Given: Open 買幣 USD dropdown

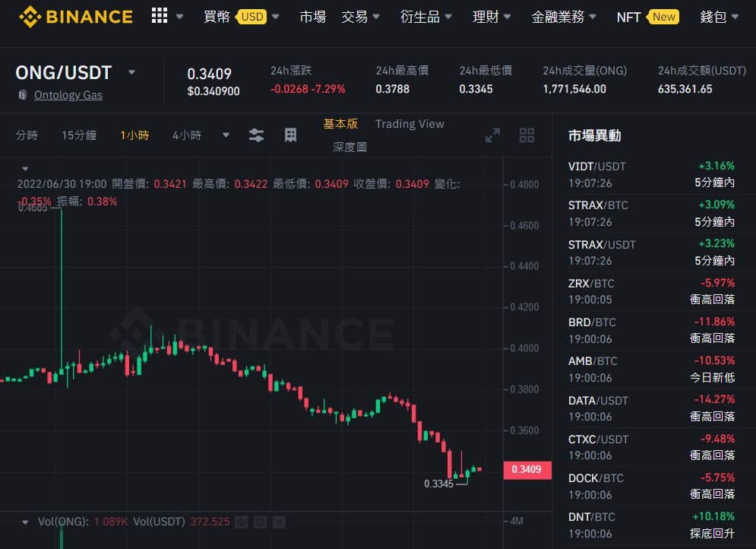Looking at the screenshot, I should [241, 17].
